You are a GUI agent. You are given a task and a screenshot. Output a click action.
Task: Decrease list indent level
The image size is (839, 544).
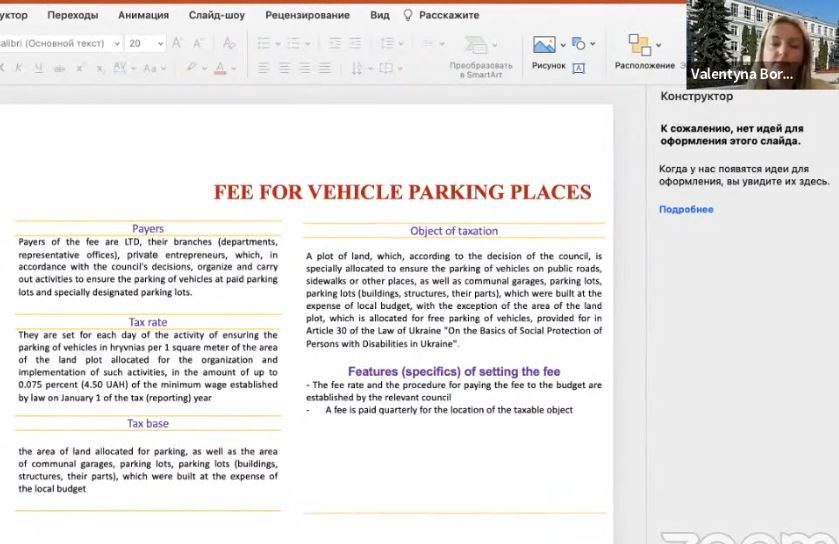coord(334,43)
